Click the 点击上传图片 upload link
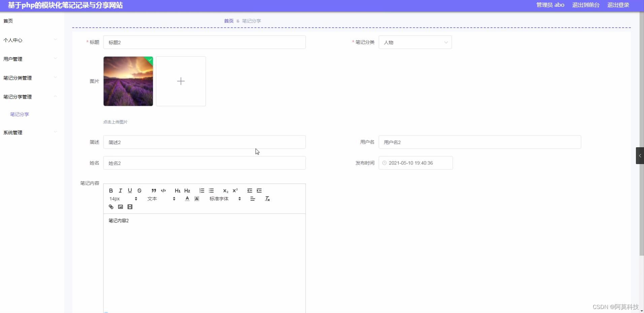This screenshot has height=313, width=644. point(115,122)
